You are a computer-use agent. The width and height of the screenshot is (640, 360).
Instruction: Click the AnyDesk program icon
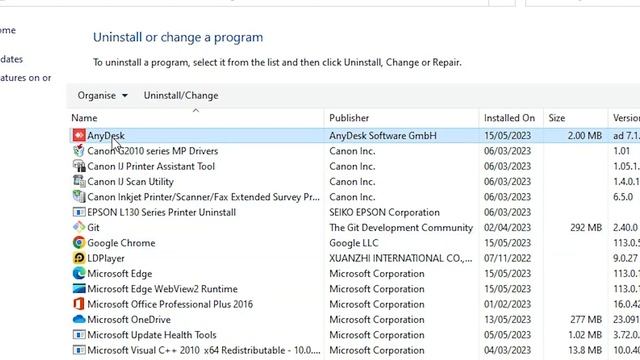pyautogui.click(x=79, y=135)
